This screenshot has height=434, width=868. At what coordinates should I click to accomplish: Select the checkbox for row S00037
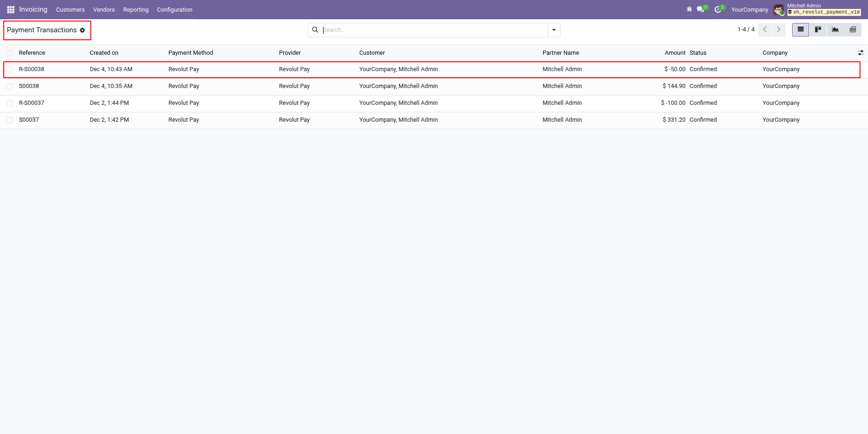click(x=10, y=120)
